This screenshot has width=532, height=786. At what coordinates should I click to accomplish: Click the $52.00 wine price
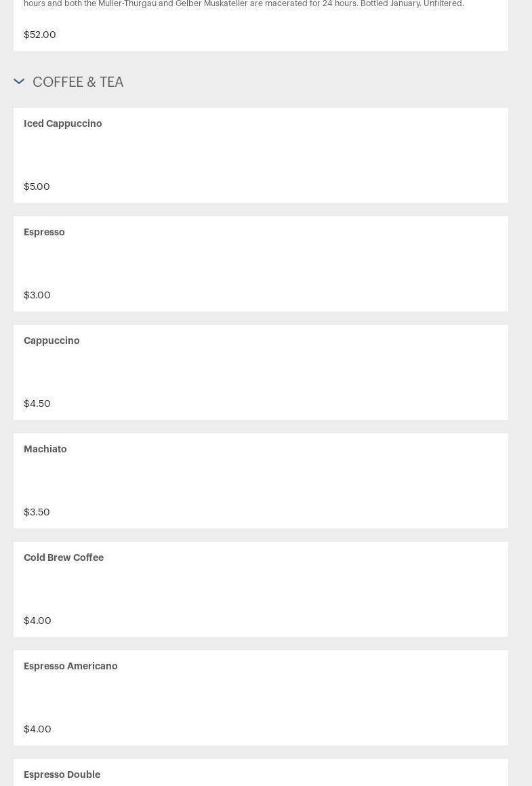[x=40, y=35]
